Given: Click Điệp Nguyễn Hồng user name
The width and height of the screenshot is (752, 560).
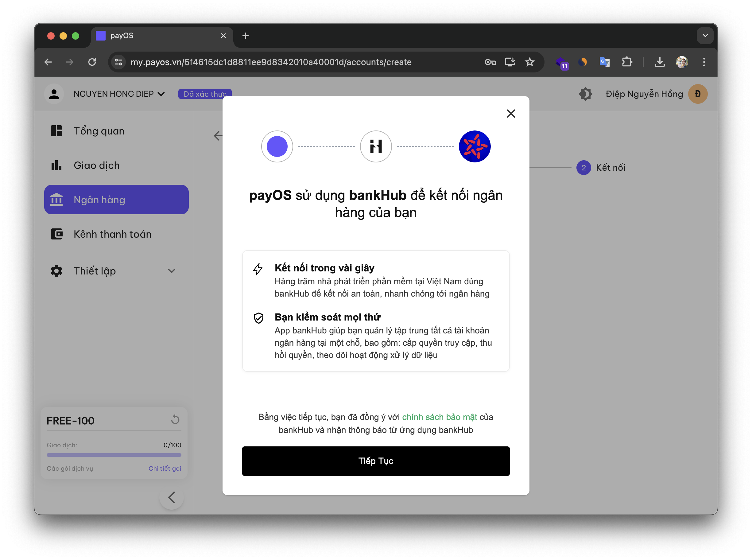Looking at the screenshot, I should (x=644, y=94).
